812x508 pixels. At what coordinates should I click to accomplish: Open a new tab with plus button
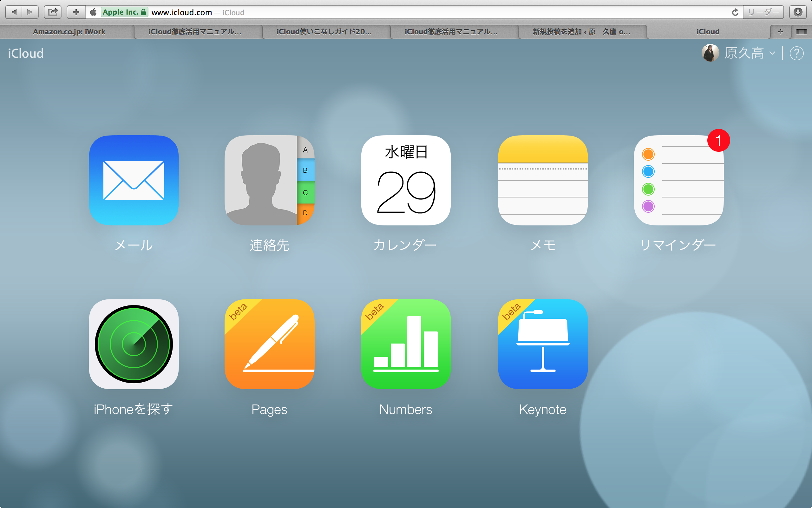781,31
